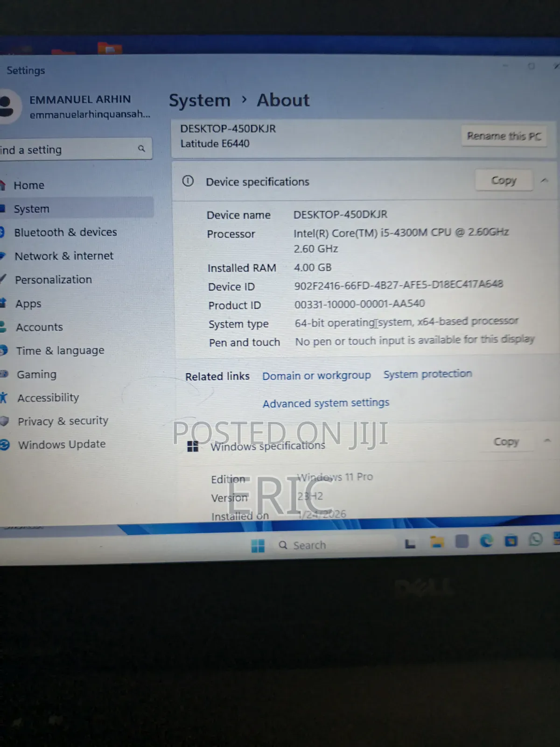Click the About page title
The width and height of the screenshot is (560, 747).
(283, 100)
